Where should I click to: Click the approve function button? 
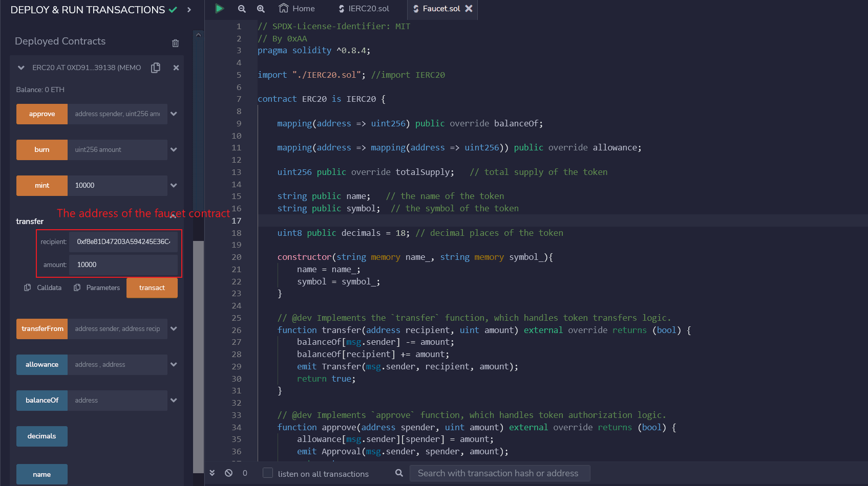pos(42,114)
